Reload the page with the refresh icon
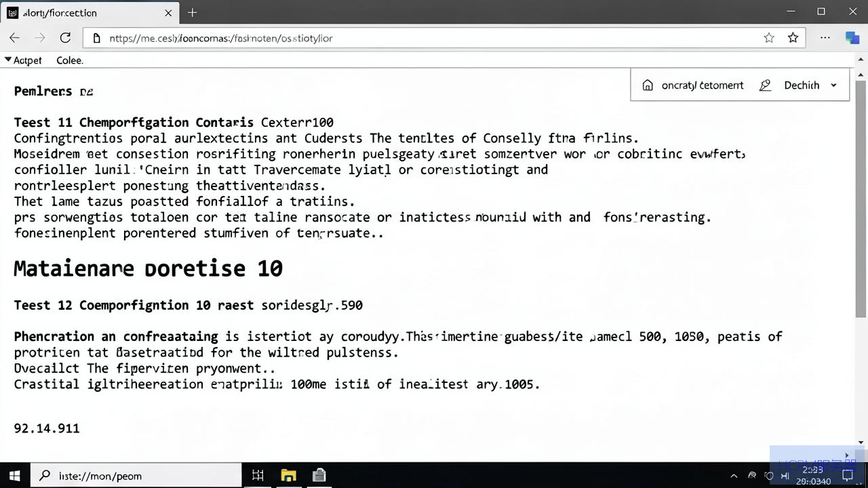This screenshot has height=488, width=868. [65, 38]
